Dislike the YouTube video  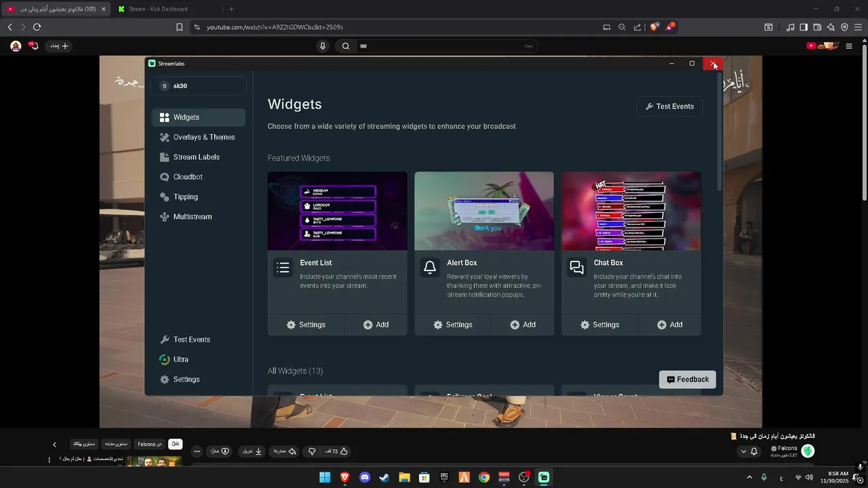click(x=313, y=451)
